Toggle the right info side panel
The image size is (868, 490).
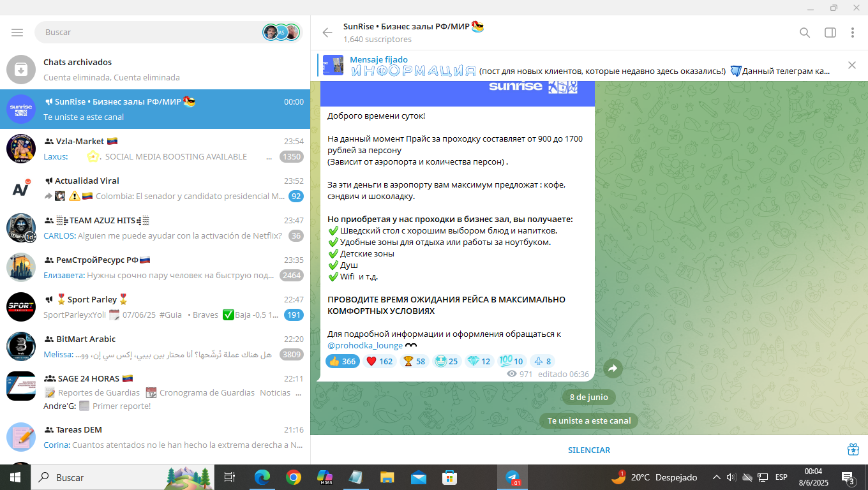(x=830, y=33)
